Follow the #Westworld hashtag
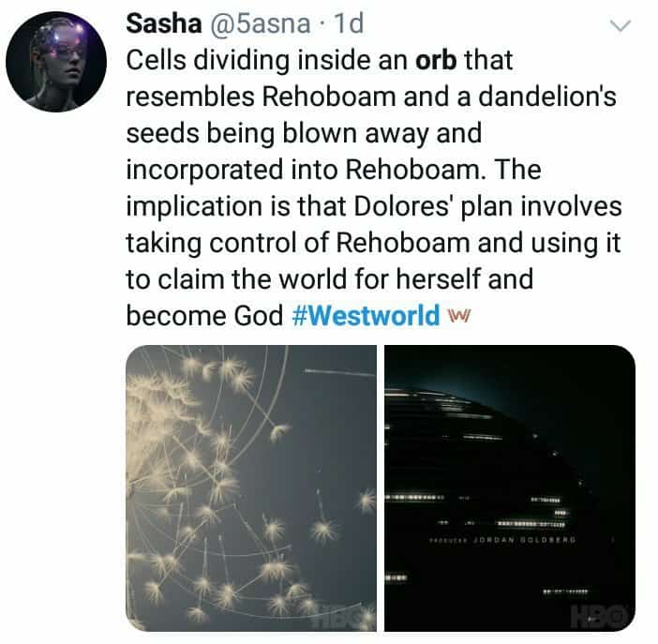The height and width of the screenshot is (644, 658). (x=366, y=315)
